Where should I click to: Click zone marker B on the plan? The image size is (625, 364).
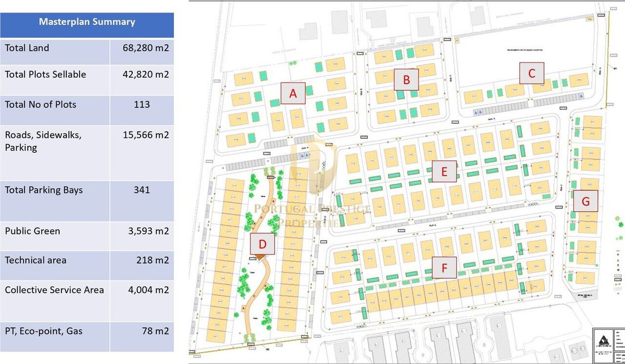(406, 80)
